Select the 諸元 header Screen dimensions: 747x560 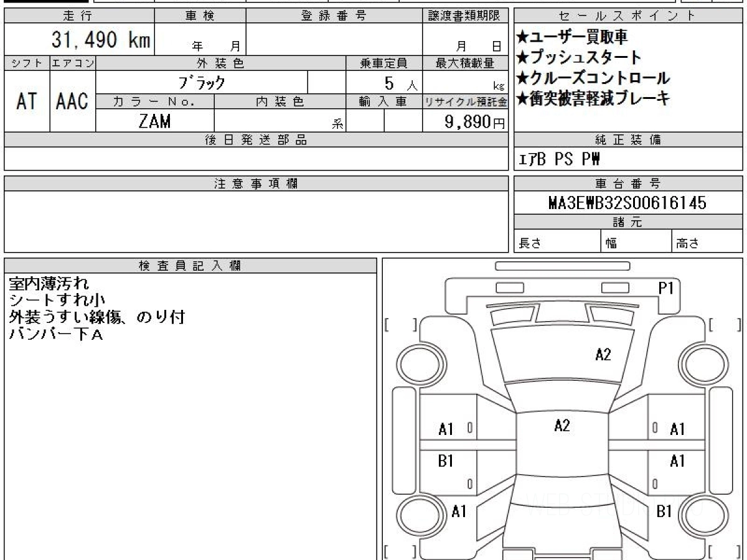(628, 222)
